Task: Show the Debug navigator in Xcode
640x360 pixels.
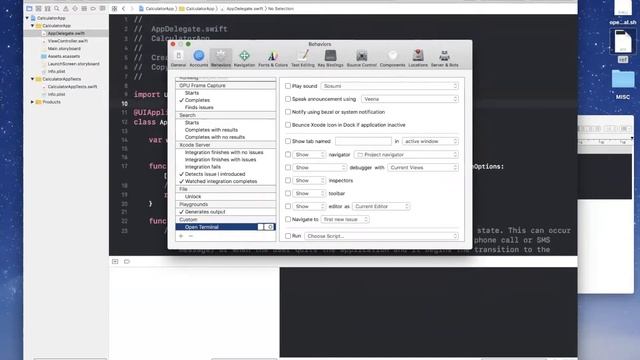Action: (84, 8)
